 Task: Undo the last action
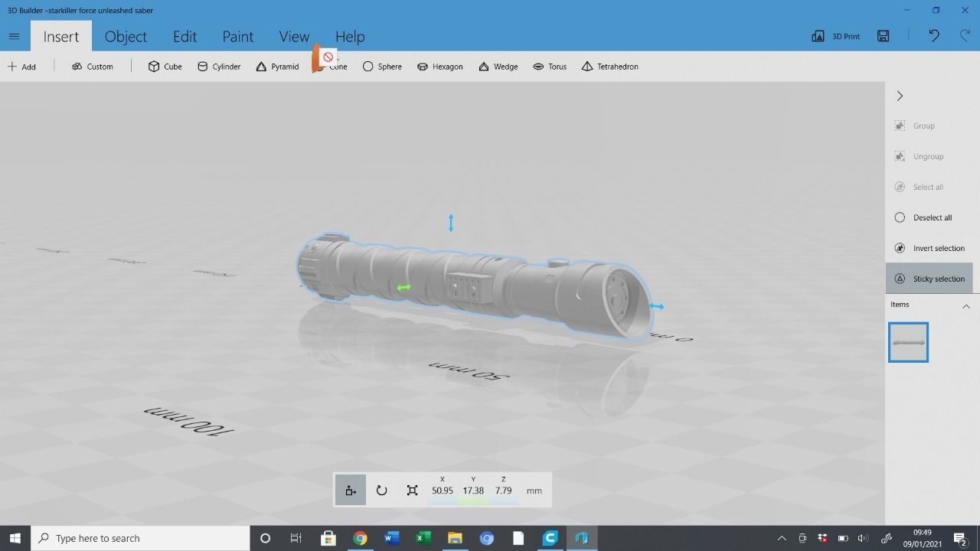click(933, 36)
